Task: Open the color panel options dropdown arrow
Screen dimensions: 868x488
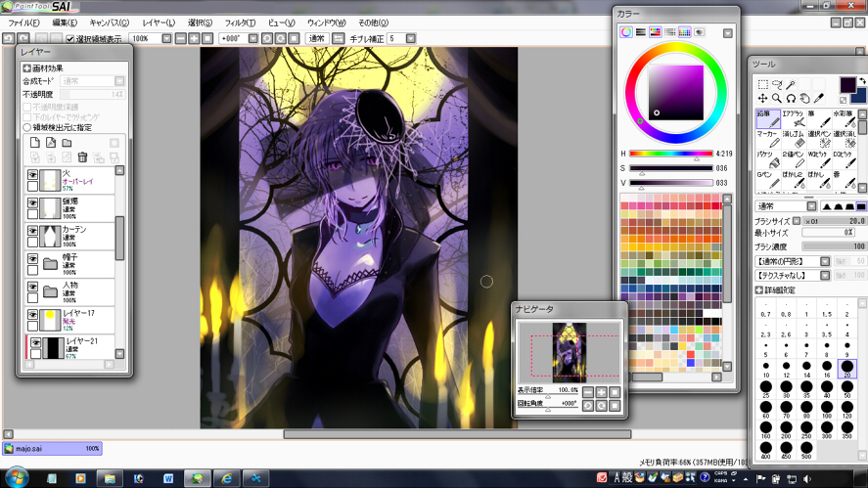Action: click(x=728, y=33)
